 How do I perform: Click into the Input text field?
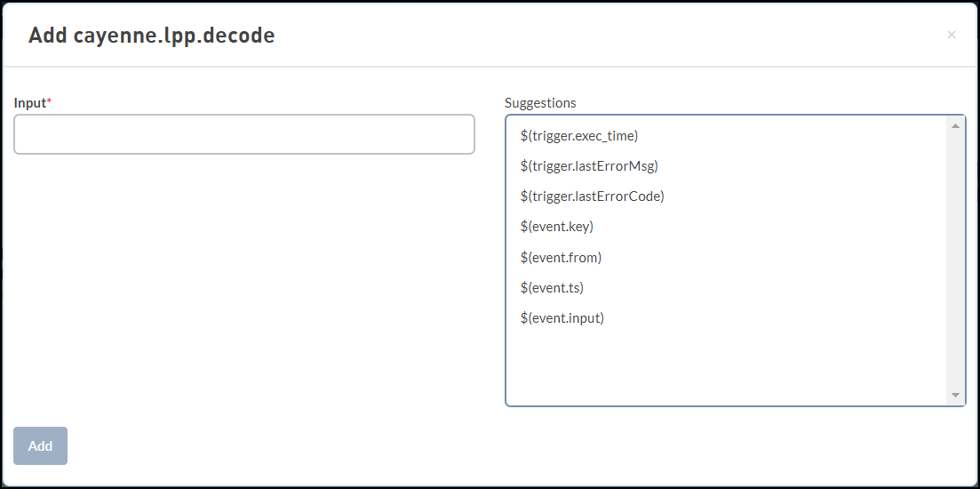(x=244, y=134)
